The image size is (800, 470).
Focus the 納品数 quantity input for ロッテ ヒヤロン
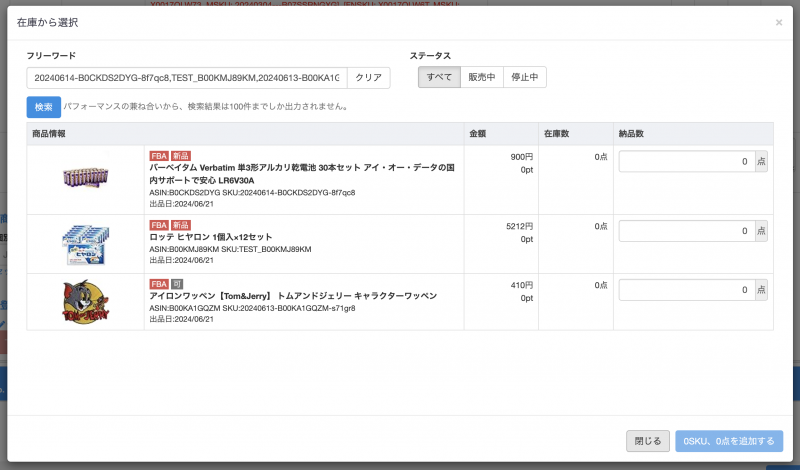tap(687, 231)
